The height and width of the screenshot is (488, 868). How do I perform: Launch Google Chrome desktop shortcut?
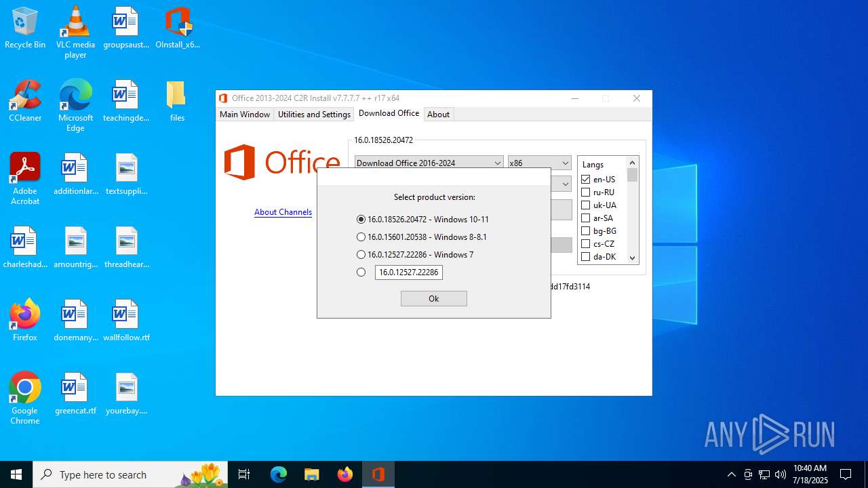(x=25, y=399)
